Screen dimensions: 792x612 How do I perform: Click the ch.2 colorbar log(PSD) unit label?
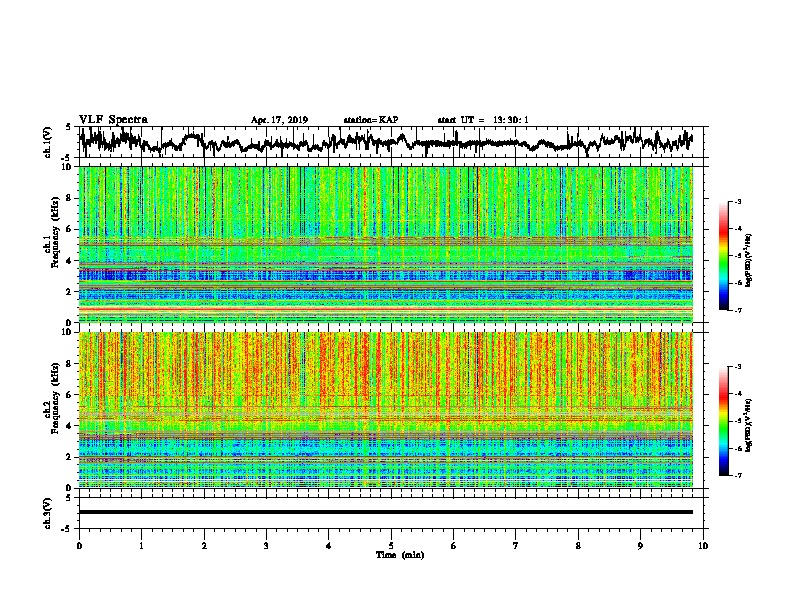click(x=749, y=425)
